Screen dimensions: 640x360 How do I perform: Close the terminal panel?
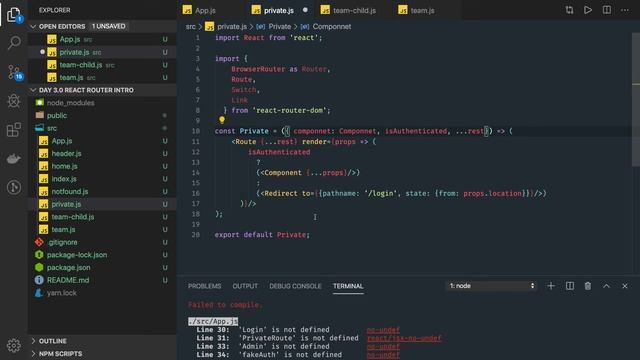click(x=625, y=286)
